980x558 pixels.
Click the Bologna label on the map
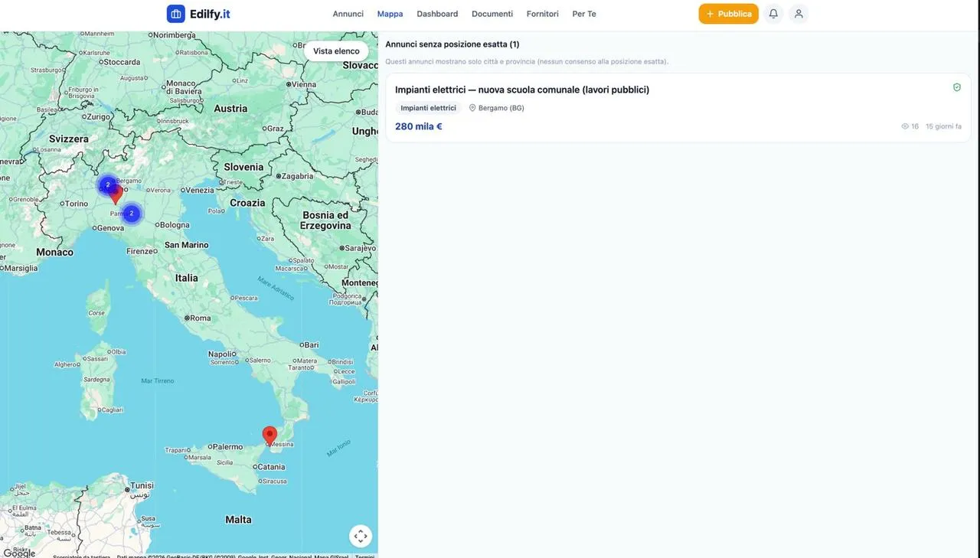click(175, 225)
